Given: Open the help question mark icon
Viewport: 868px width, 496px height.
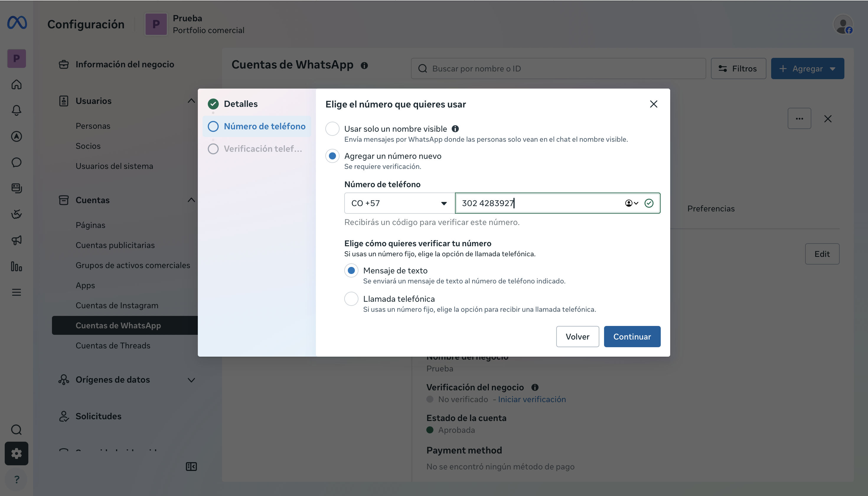Looking at the screenshot, I should point(16,480).
